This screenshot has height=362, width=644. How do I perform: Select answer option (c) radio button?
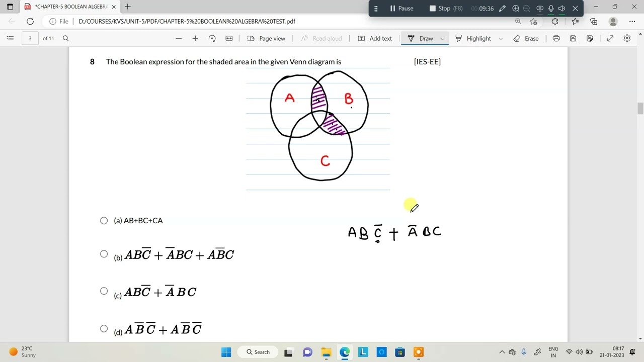[x=104, y=291]
